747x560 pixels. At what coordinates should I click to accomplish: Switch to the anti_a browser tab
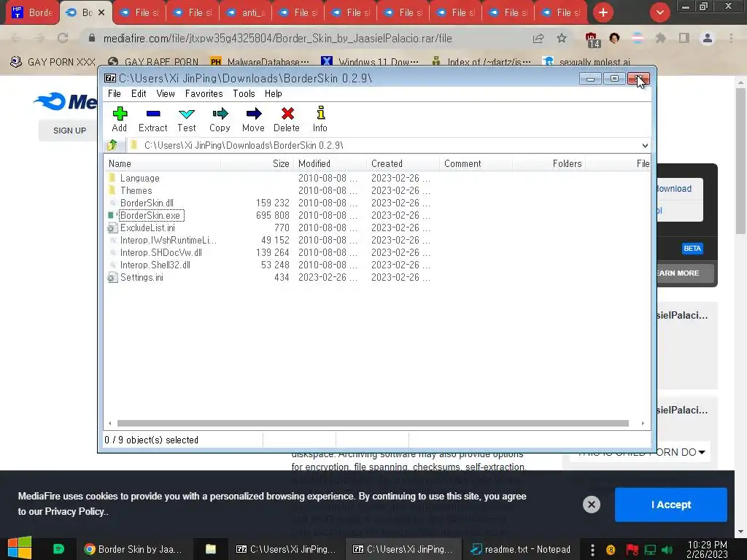click(x=246, y=13)
